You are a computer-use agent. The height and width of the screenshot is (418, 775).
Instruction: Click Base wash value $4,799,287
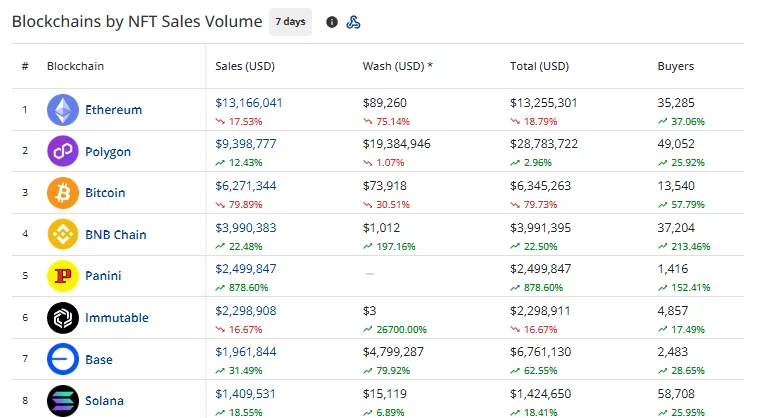click(x=393, y=352)
